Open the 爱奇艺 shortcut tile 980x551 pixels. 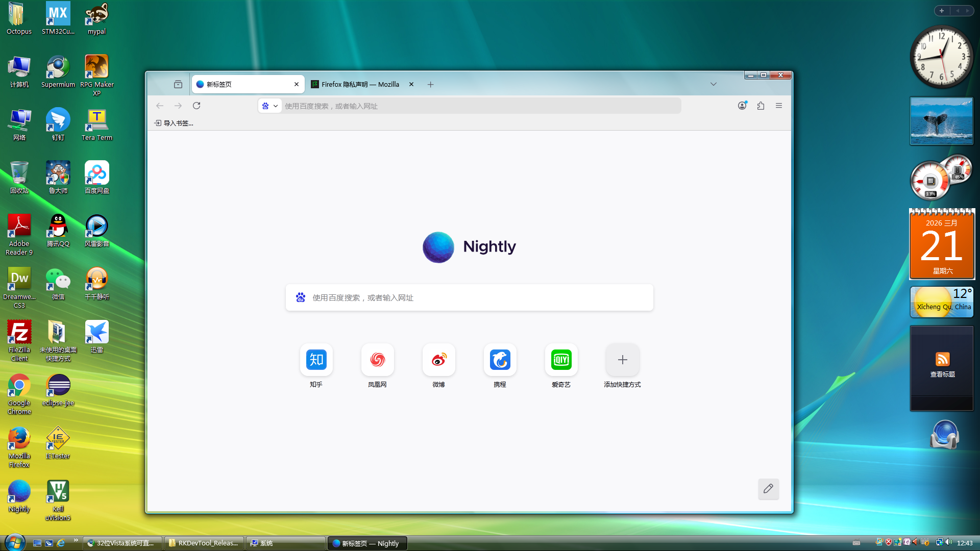561,360
